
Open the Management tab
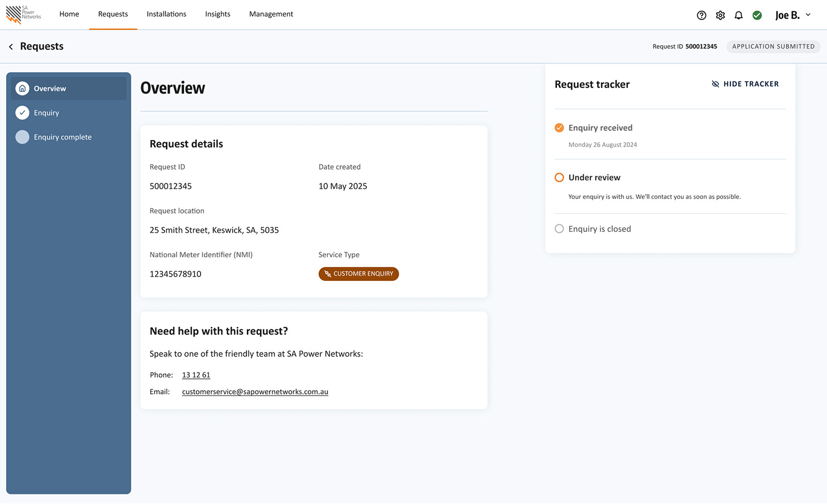(x=271, y=14)
